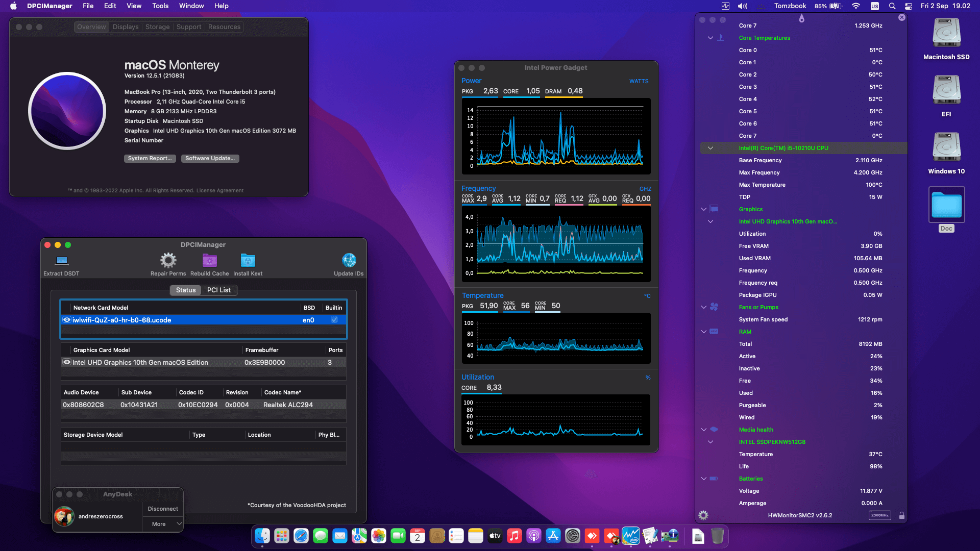
Task: Open Photos from the Dock
Action: [379, 536]
